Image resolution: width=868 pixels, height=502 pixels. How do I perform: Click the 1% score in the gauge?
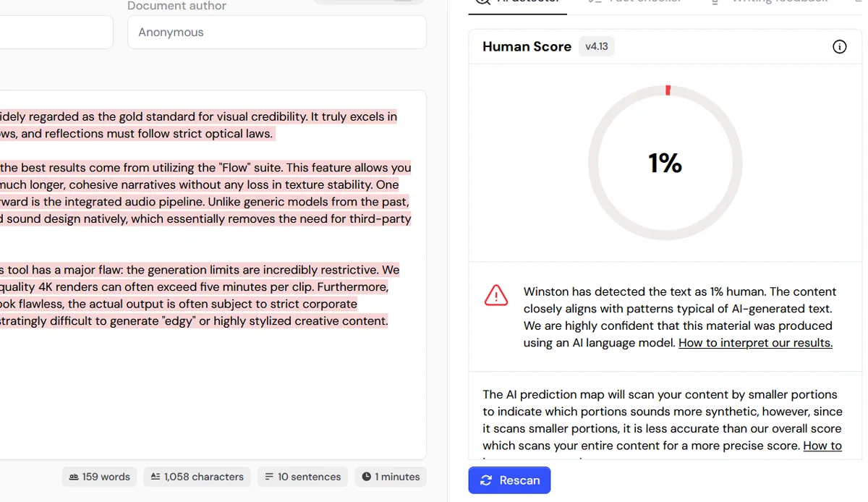(665, 163)
